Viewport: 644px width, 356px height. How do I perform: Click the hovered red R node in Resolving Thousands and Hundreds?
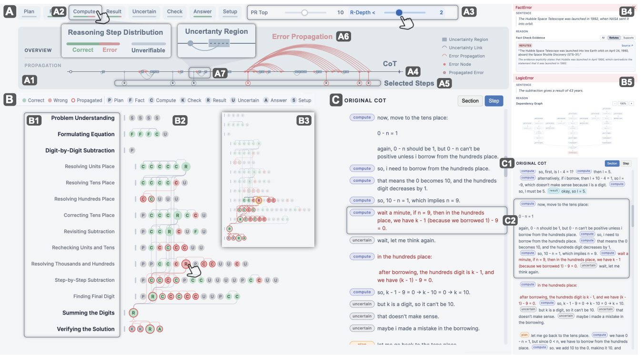coord(186,264)
